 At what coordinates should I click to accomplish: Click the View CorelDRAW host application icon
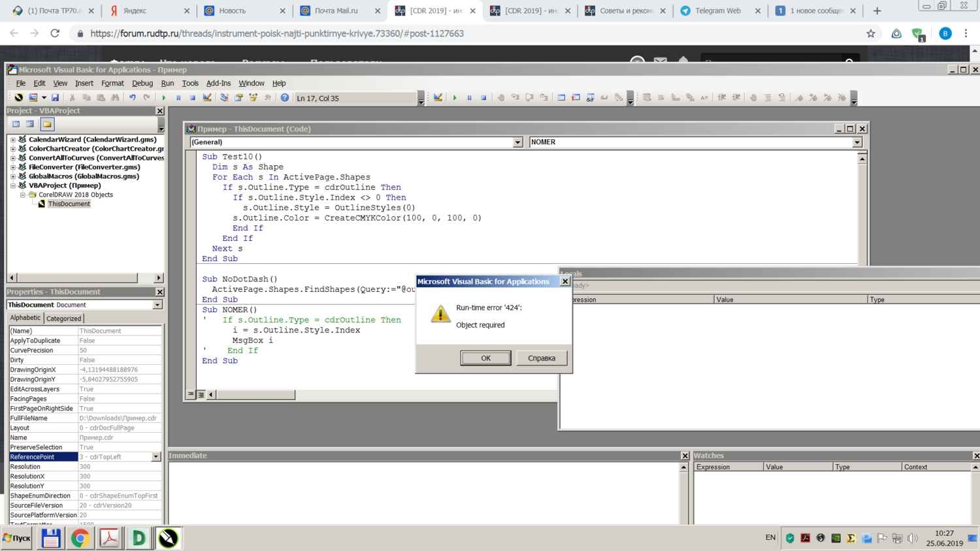tap(18, 98)
